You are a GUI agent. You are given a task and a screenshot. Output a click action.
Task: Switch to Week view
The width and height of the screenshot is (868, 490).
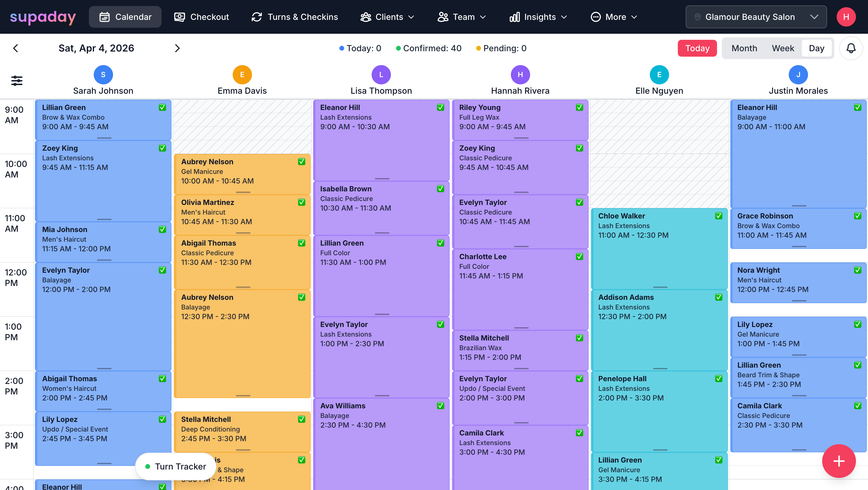click(x=783, y=48)
